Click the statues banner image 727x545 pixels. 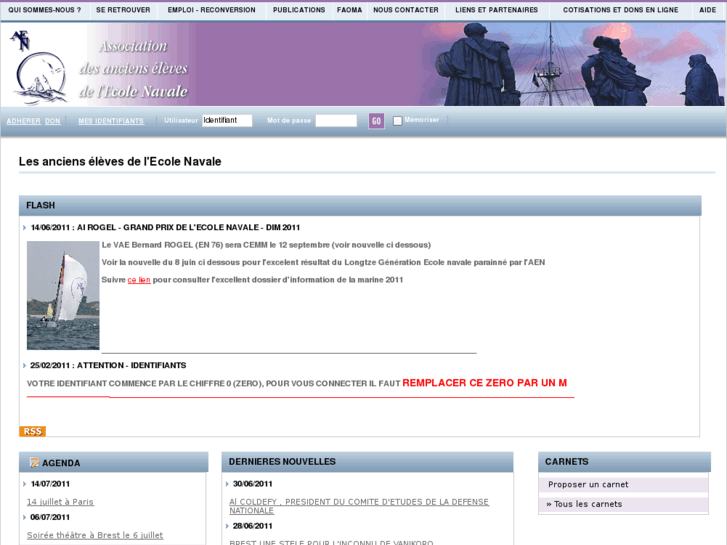point(573,64)
